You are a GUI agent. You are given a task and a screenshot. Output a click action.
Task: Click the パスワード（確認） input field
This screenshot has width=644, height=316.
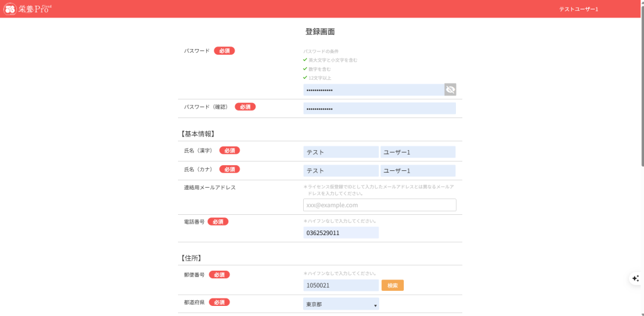[379, 109]
